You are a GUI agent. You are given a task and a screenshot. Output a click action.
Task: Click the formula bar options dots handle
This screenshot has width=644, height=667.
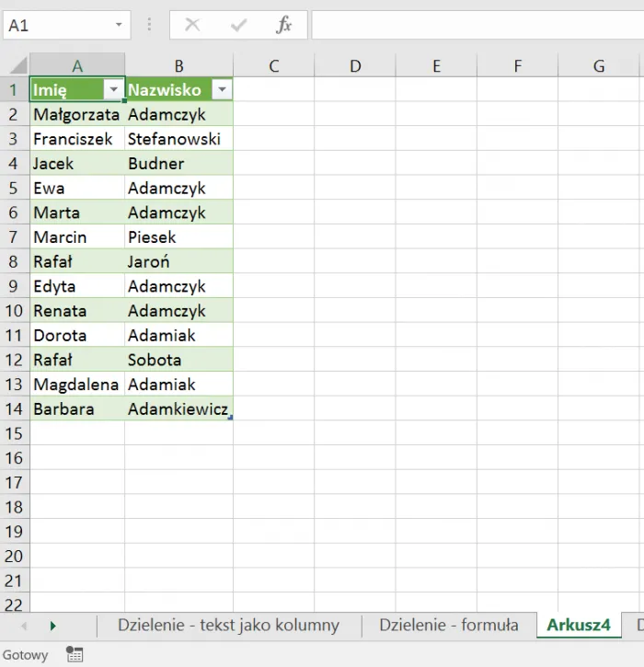pyautogui.click(x=150, y=26)
